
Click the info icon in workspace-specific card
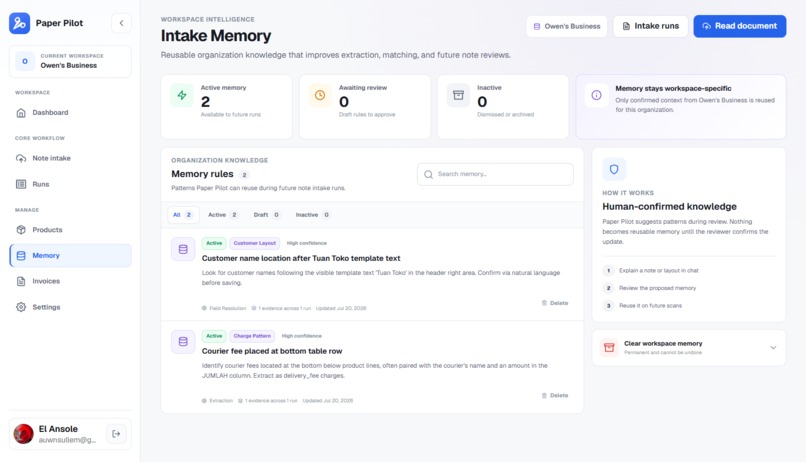[x=596, y=95]
